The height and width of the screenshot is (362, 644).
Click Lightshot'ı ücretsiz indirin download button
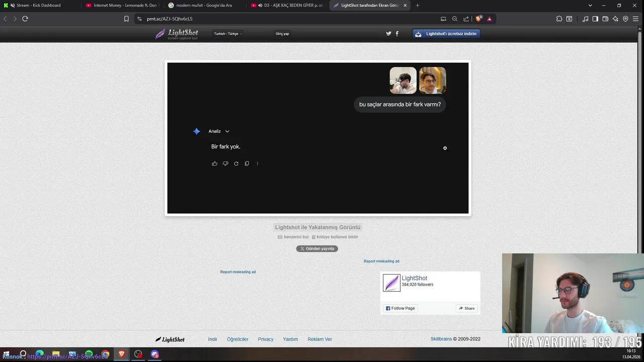pyautogui.click(x=446, y=34)
